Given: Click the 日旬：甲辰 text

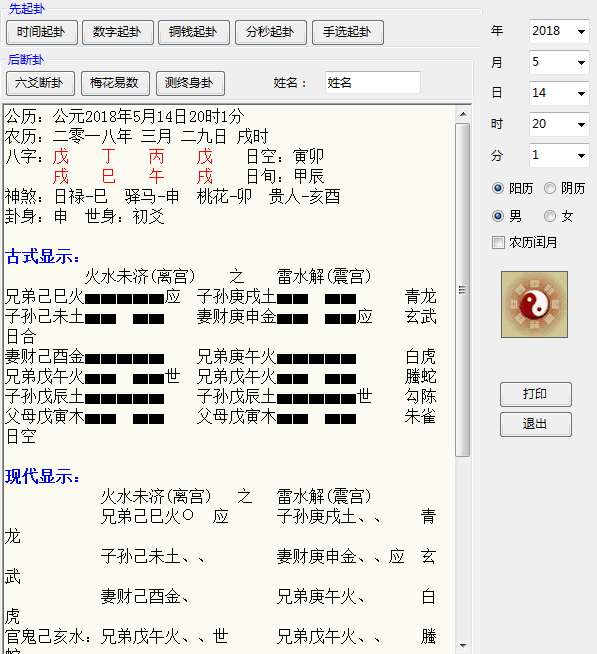Looking at the screenshot, I should (x=285, y=176).
